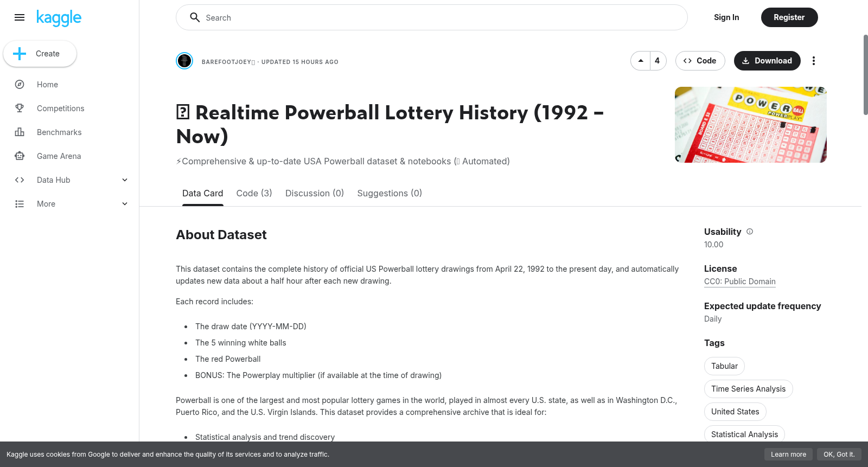Dismiss cookies with OK, Got it.
The image size is (868, 467).
pos(839,455)
